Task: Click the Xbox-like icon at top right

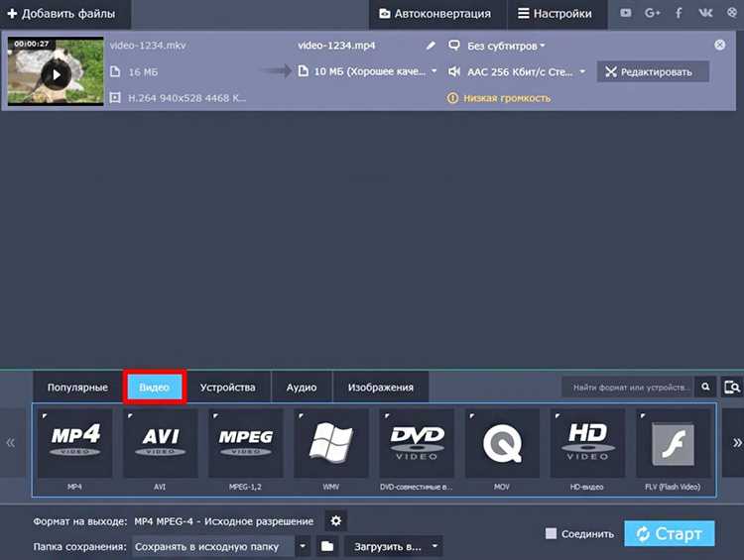Action: pyautogui.click(x=732, y=13)
